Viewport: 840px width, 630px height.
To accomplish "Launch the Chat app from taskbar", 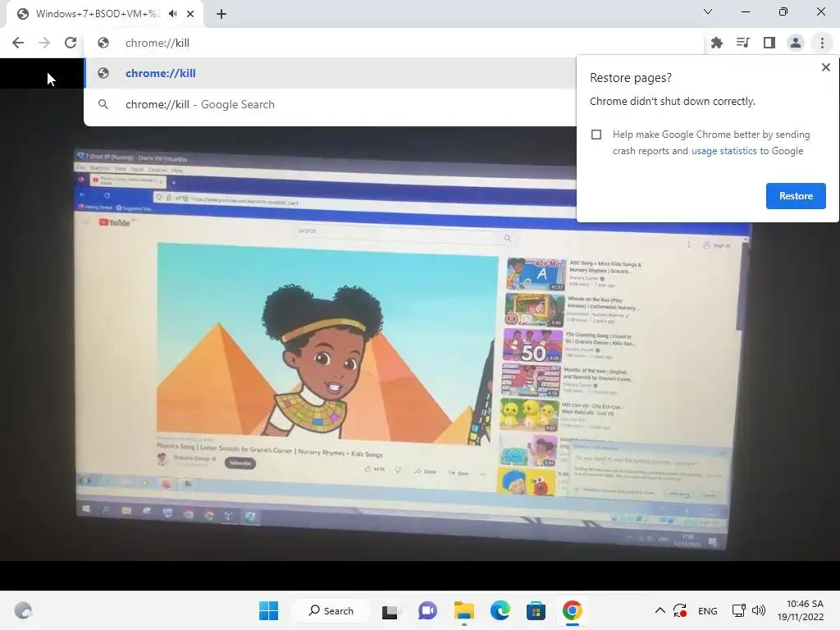I will click(427, 610).
